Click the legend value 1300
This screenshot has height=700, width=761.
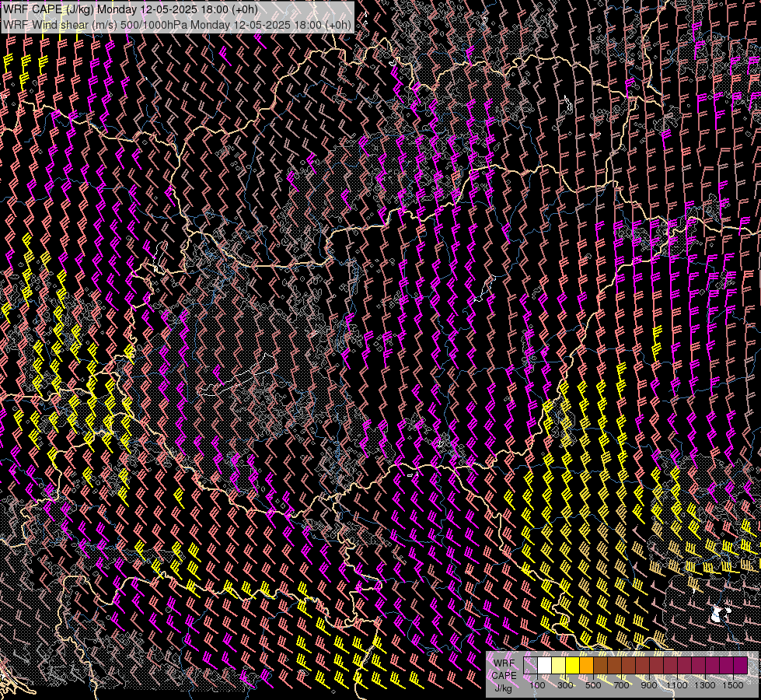click(705, 685)
